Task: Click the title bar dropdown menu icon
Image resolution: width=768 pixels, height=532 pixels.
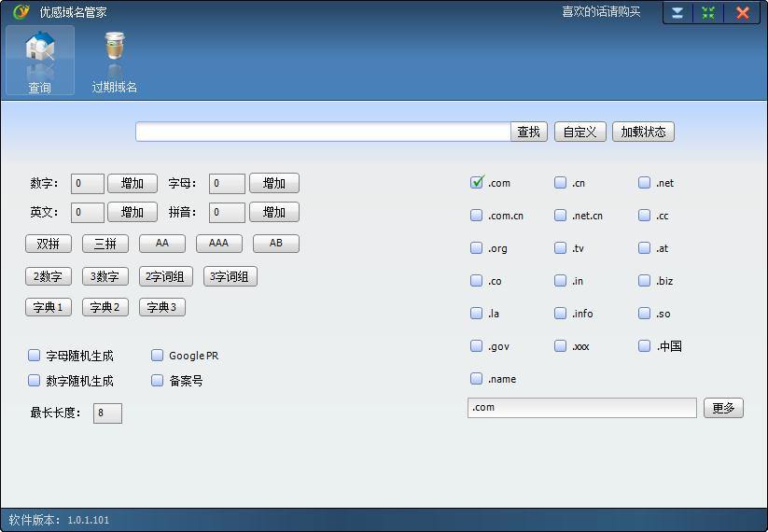Action: pyautogui.click(x=677, y=13)
